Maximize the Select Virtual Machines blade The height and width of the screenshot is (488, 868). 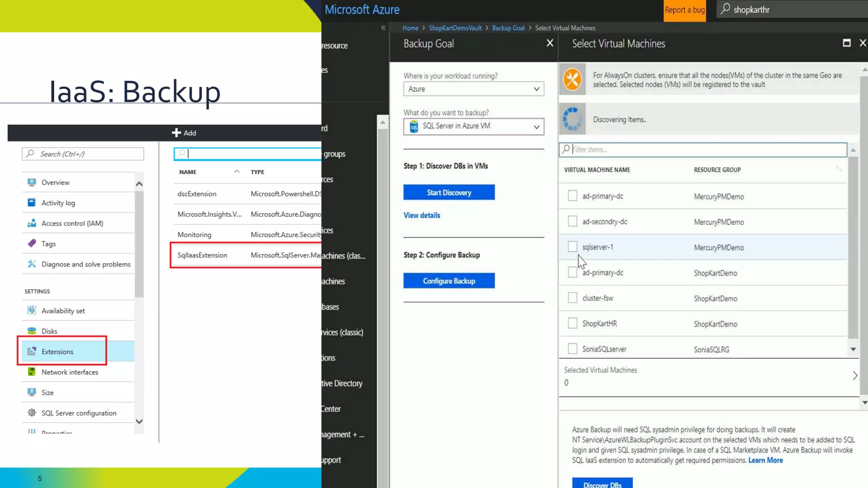click(846, 43)
